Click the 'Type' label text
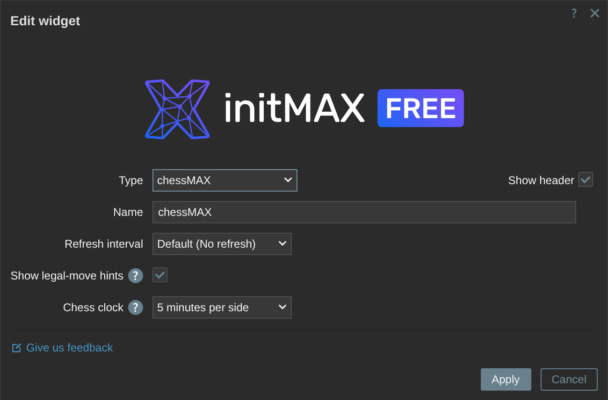The height and width of the screenshot is (400, 608). click(131, 181)
